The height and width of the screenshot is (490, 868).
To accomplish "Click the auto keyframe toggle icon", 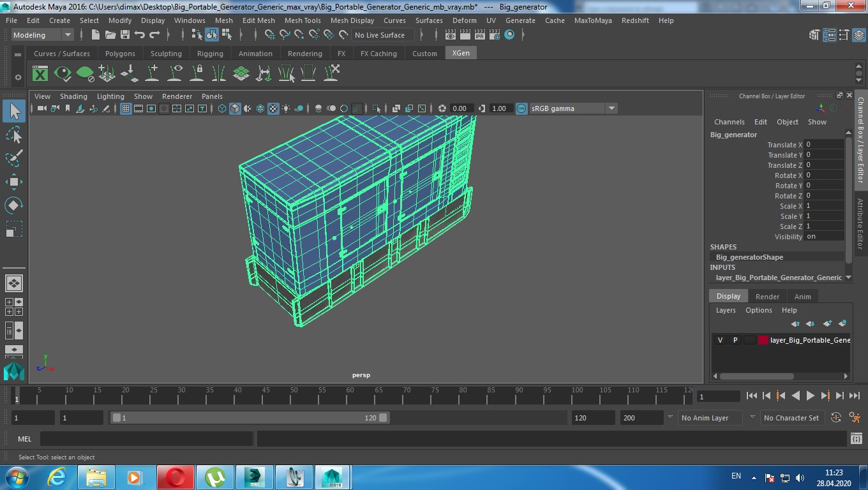I will 836,418.
